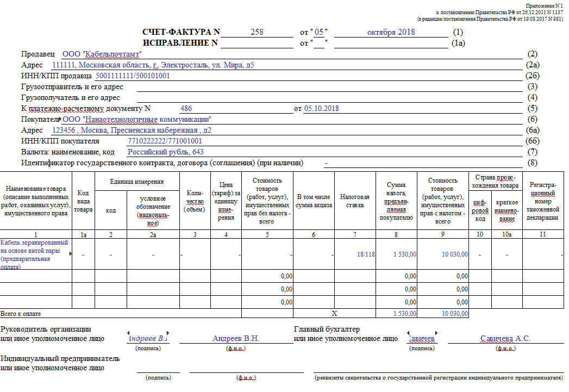Select the currency cell Российский рубль, 643

165,152
